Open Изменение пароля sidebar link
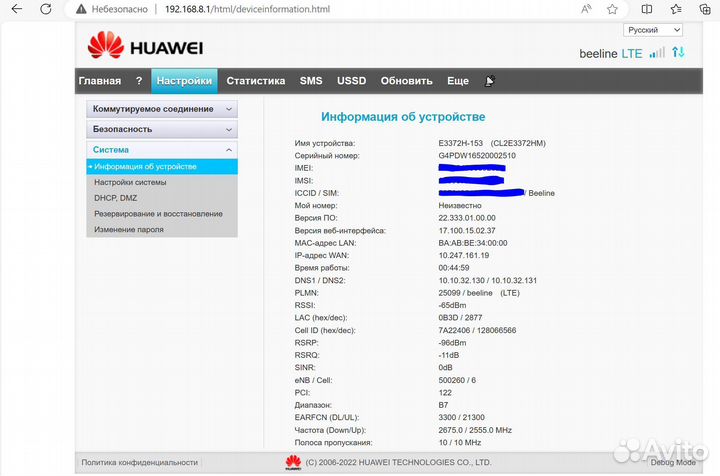This screenshot has width=720, height=476. pyautogui.click(x=129, y=230)
